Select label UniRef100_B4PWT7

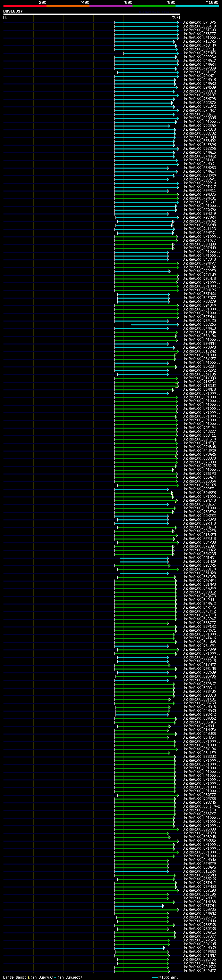coord(199,971)
